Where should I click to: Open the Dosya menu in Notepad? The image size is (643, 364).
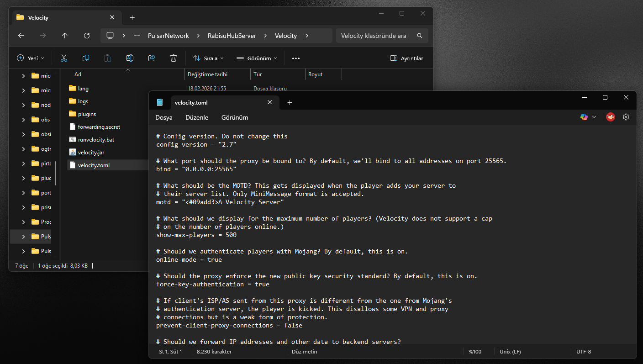163,117
